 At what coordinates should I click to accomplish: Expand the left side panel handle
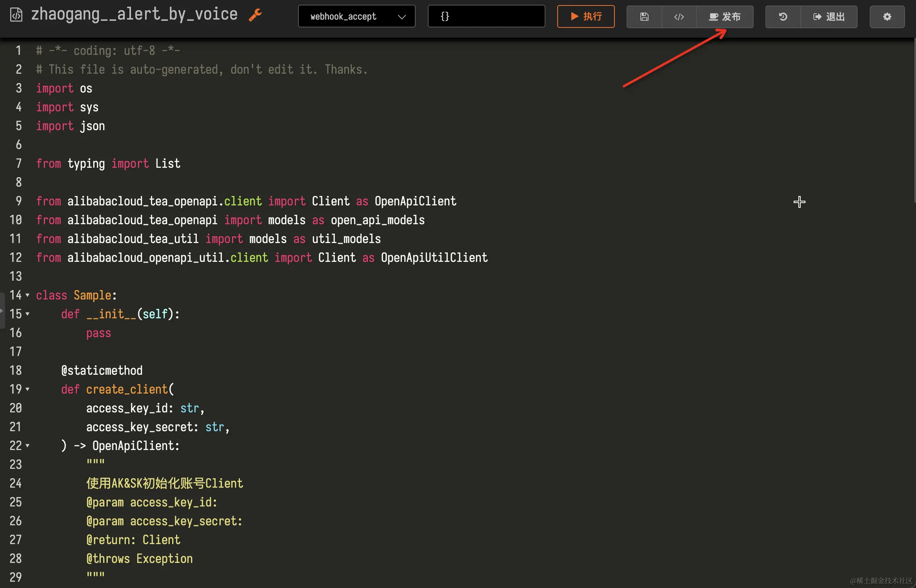click(2, 310)
